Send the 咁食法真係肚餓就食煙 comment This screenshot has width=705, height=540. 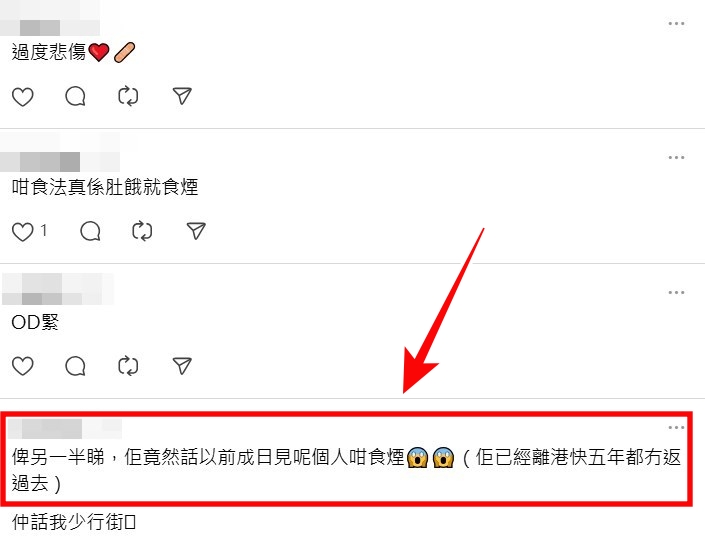196,231
